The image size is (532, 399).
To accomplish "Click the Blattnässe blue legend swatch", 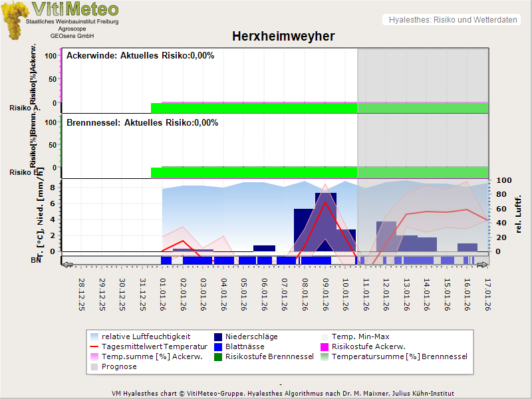I will point(219,346).
